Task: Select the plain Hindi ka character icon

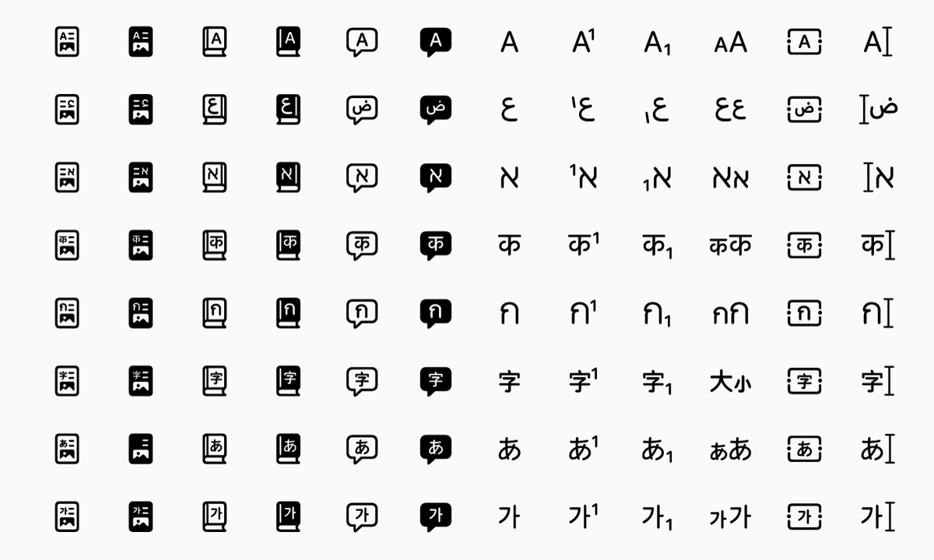Action: click(x=509, y=246)
